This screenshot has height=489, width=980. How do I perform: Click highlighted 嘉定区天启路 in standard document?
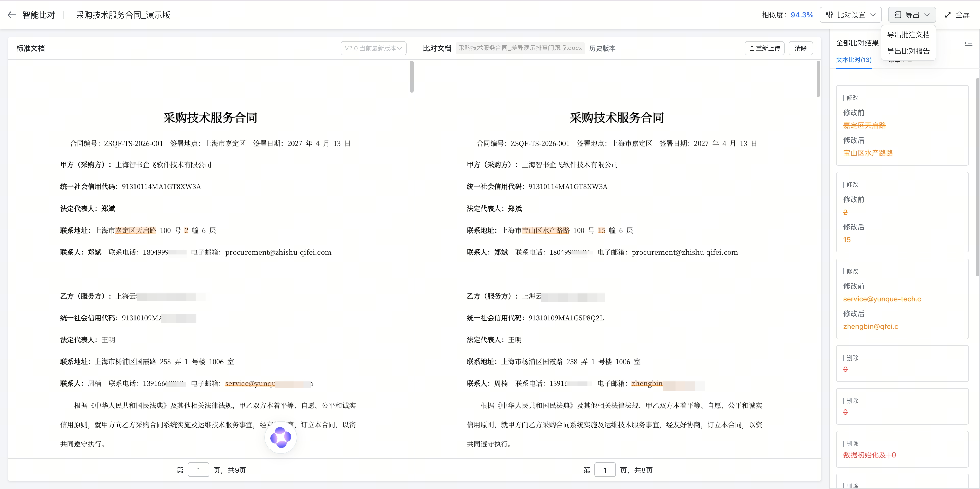pos(136,230)
